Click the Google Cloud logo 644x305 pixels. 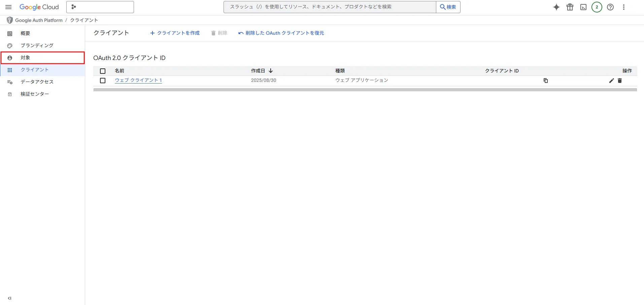[x=39, y=7]
